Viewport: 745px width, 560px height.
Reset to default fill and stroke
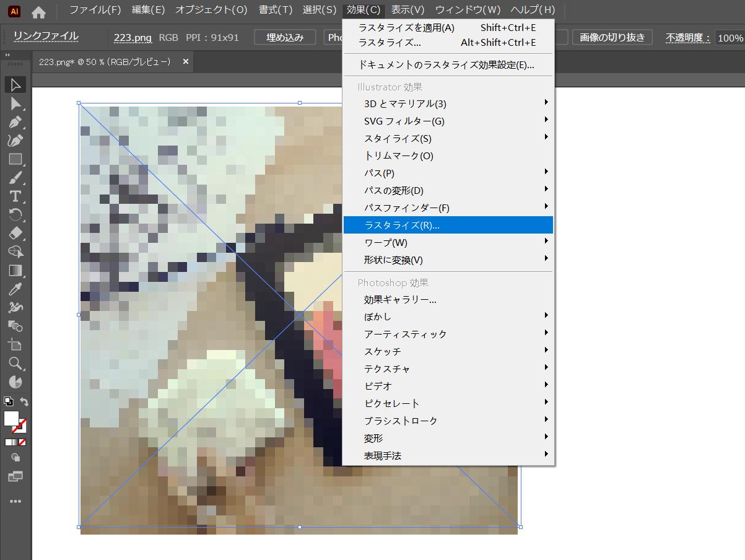(8, 402)
